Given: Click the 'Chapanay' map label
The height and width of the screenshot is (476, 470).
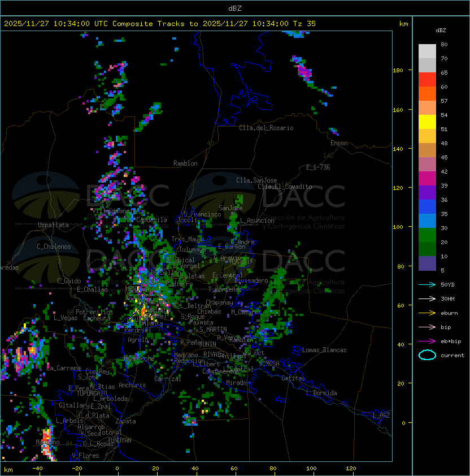Looking at the screenshot, I should (219, 302).
